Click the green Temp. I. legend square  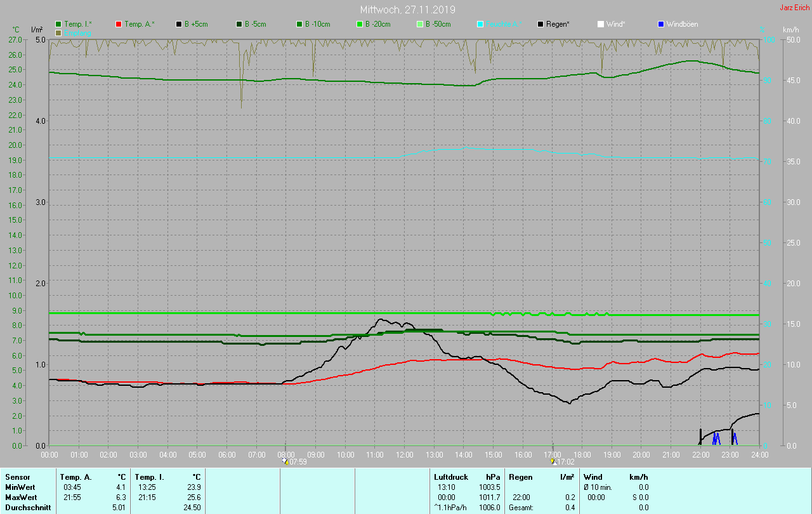(58, 24)
